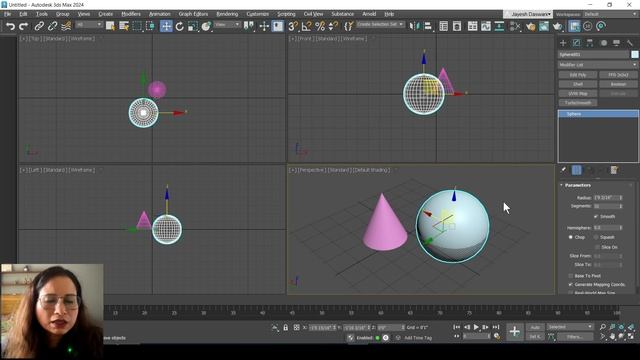Open the Perspective viewport plus menu
The width and height of the screenshot is (640, 360).
293,170
